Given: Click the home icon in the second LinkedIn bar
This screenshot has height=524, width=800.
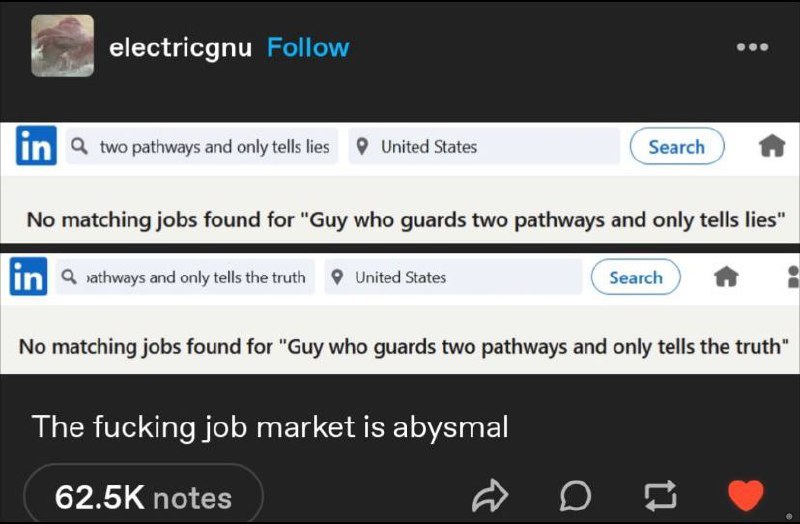Looking at the screenshot, I should coord(725,277).
